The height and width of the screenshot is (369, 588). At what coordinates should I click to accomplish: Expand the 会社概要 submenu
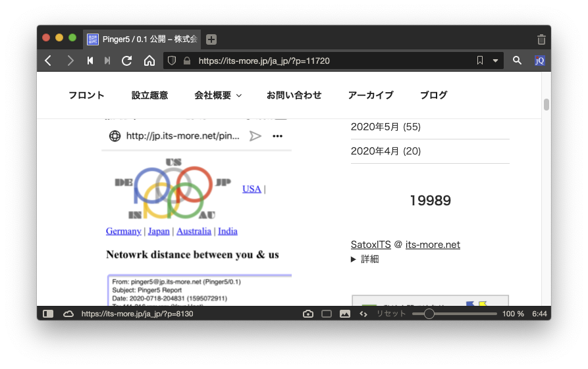(x=238, y=96)
